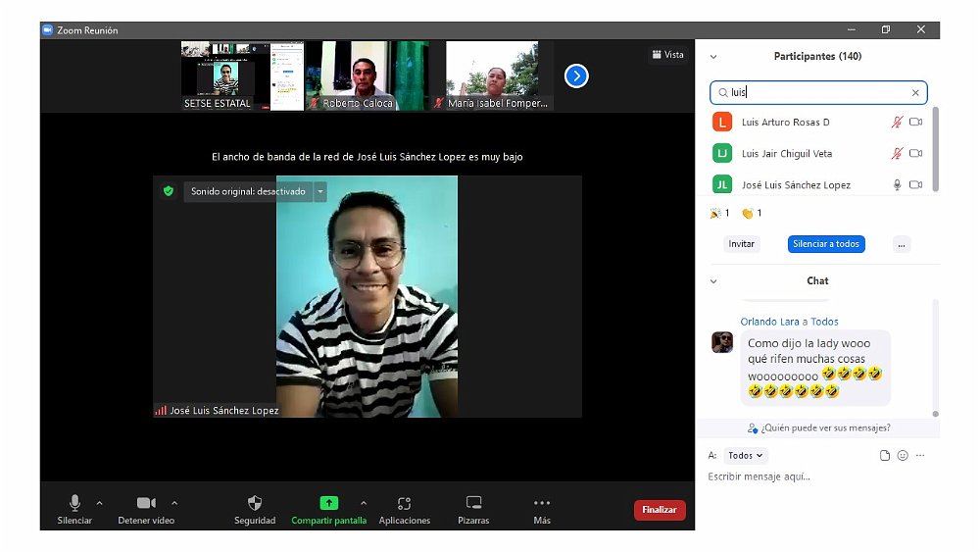The image size is (980, 552).
Task: Open the Pizarras whiteboard icon
Action: click(473, 504)
